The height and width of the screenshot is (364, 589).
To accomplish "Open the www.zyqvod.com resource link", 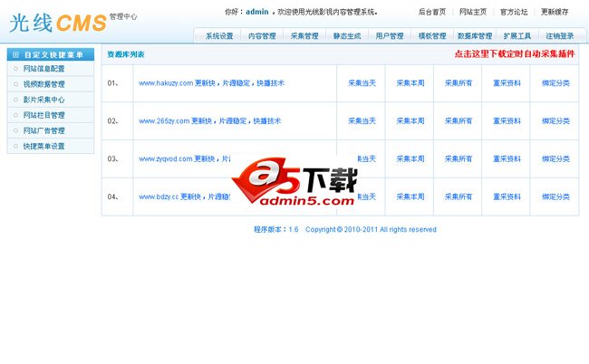I will pos(185,158).
